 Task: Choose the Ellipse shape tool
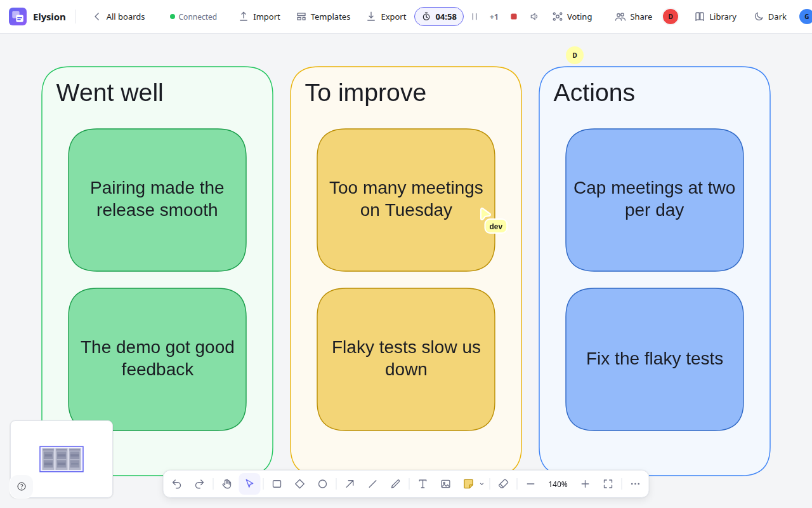pyautogui.click(x=322, y=484)
